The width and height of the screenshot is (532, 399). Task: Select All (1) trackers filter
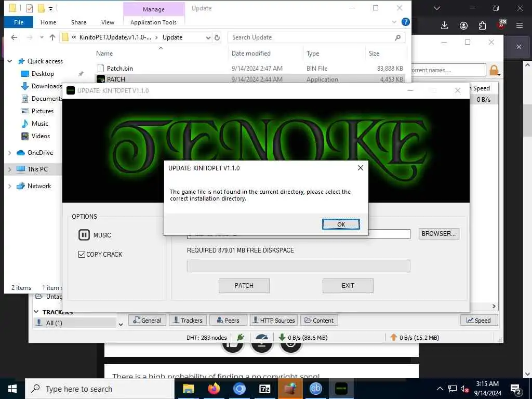75,323
